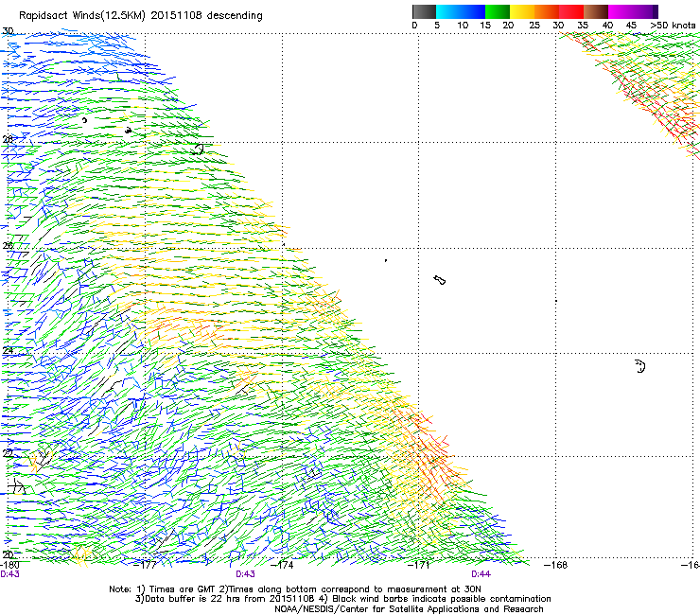Image resolution: width=700 pixels, height=615 pixels.
Task: Click the "0:43" time label between -177 and -174
Action: [x=245, y=574]
